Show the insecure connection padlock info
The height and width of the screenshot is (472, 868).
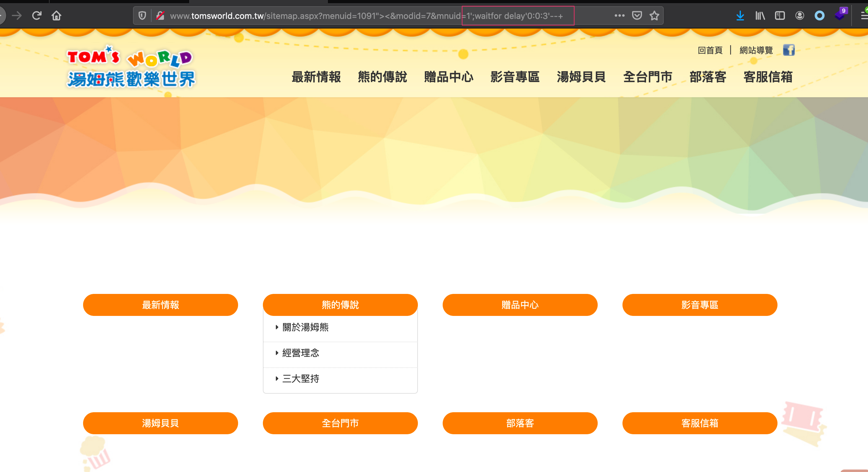[160, 15]
